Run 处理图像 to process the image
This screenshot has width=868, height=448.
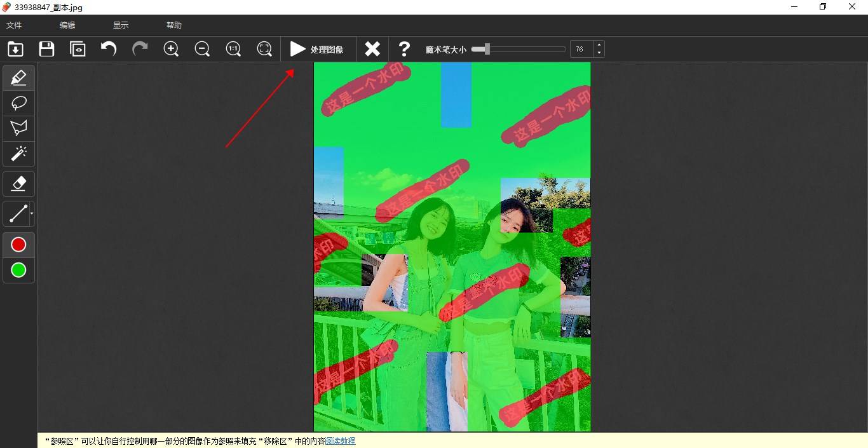tap(318, 49)
